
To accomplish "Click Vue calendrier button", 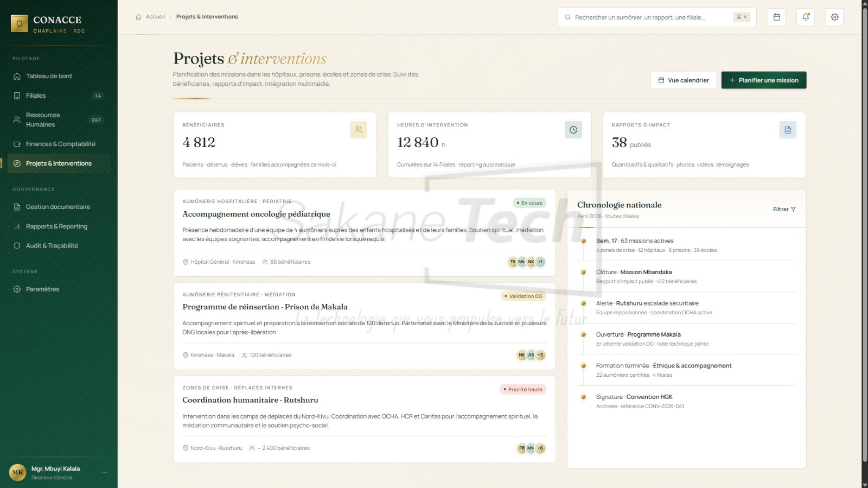I will coord(684,80).
